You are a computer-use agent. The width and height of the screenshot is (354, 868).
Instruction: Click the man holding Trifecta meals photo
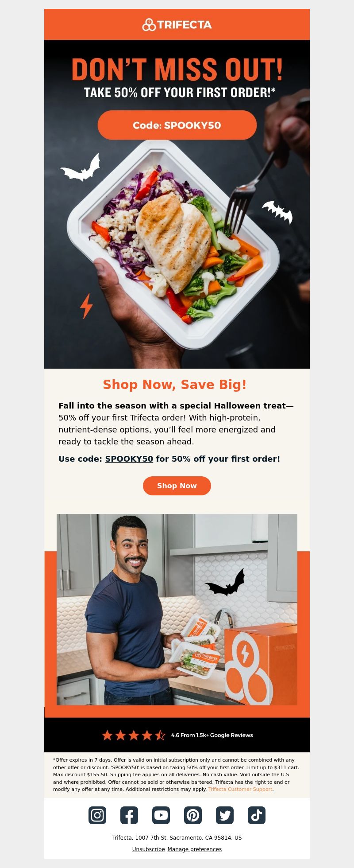pos(177,609)
